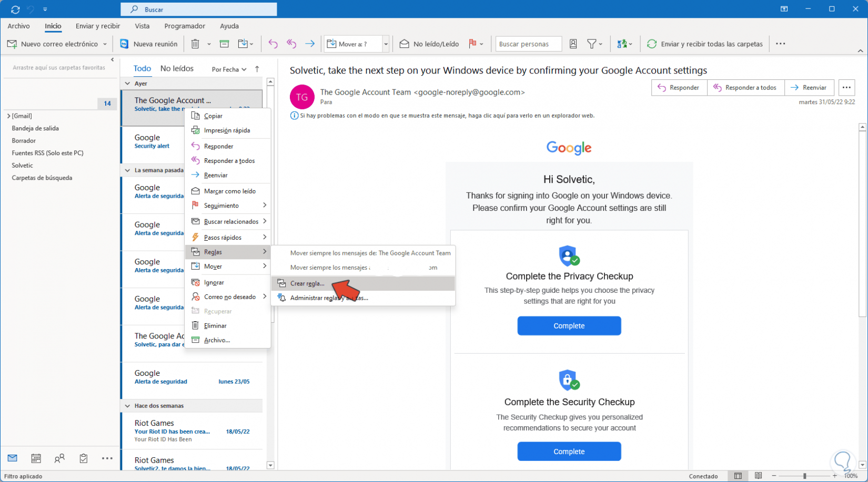Viewport: 868px width, 482px height.
Task: Collapse the Hace dos semanas group
Action: point(127,406)
